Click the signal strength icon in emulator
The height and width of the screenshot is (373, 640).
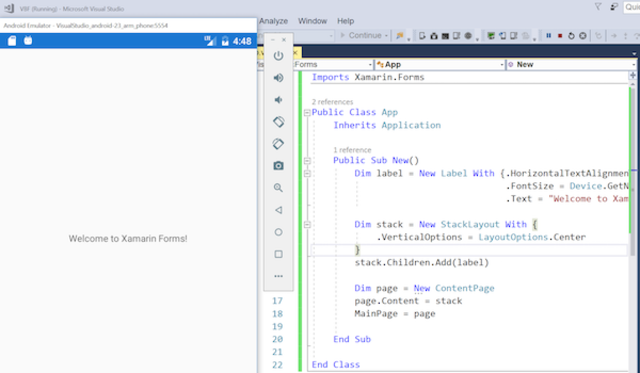click(210, 40)
